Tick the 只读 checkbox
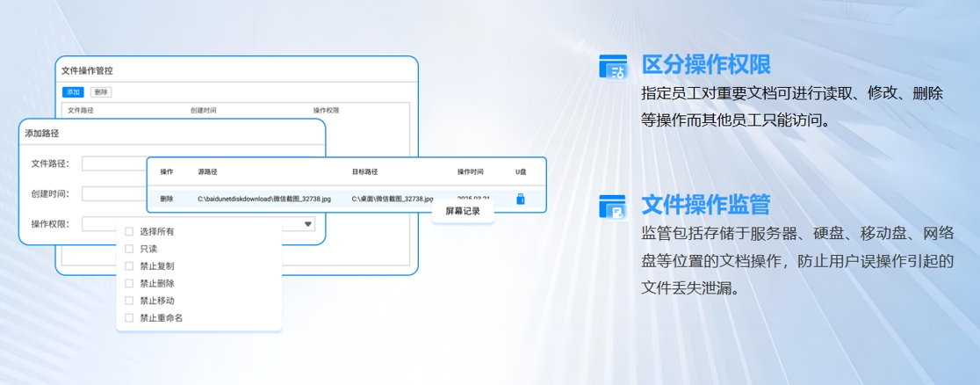Viewport: 980px width, 385px height. [x=129, y=249]
